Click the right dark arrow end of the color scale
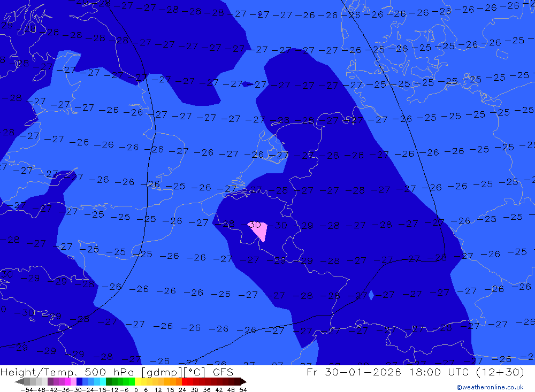The width and height of the screenshot is (535, 392). point(243,381)
